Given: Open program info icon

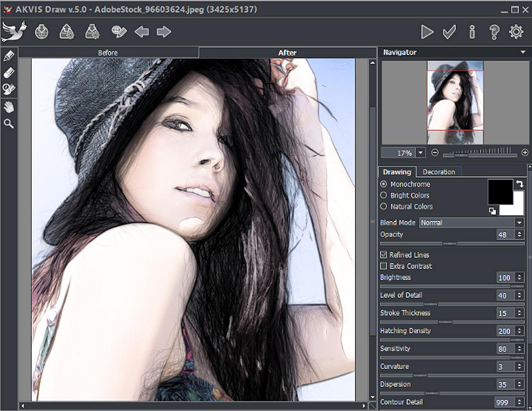Looking at the screenshot, I should tap(472, 32).
